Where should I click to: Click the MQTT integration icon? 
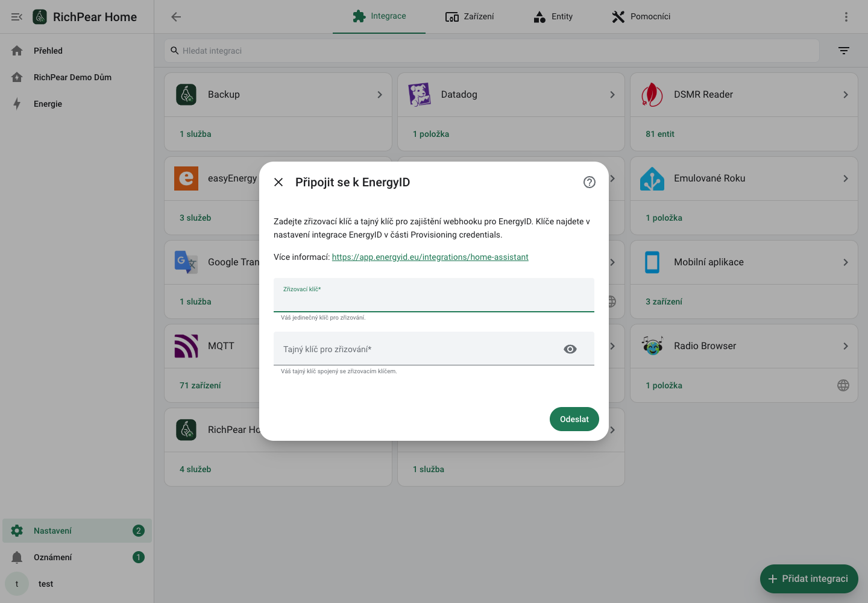tap(186, 346)
